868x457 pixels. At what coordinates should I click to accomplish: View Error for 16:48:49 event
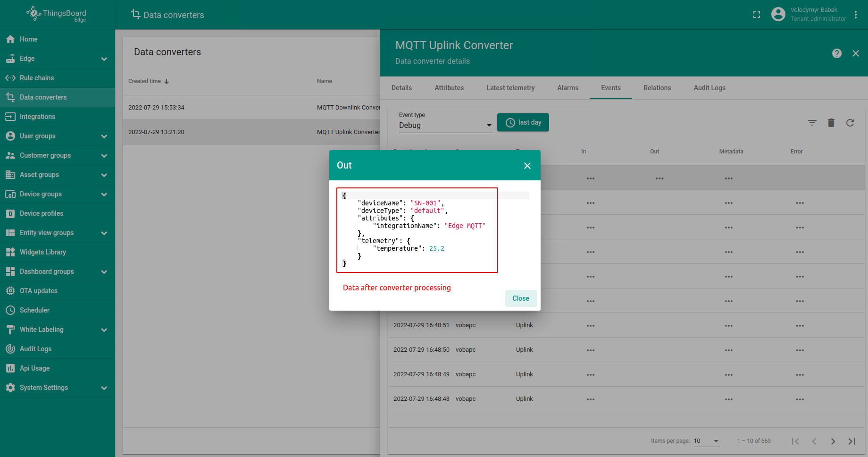(x=800, y=375)
